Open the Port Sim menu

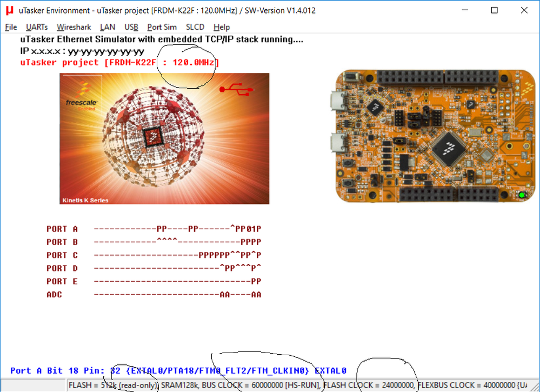162,27
